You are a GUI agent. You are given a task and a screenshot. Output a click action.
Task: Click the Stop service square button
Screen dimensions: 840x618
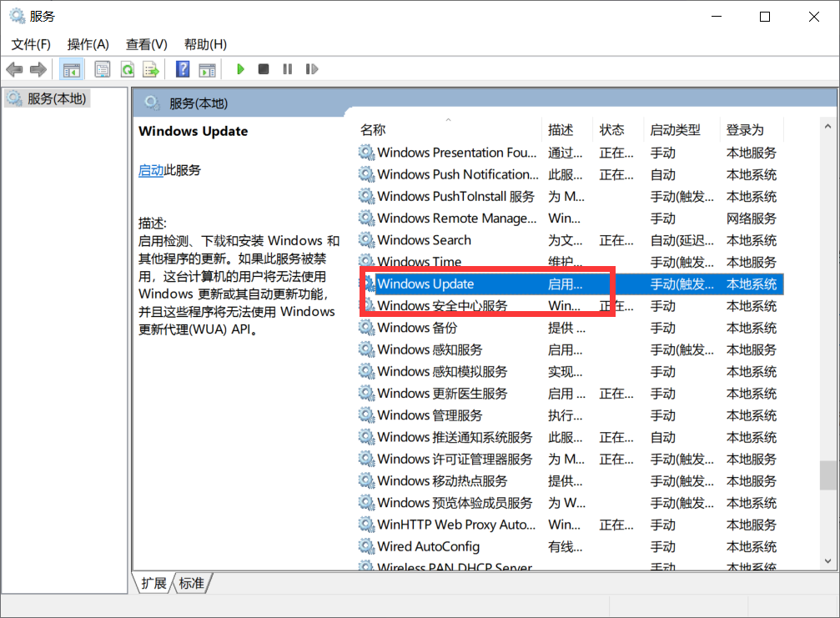point(264,69)
